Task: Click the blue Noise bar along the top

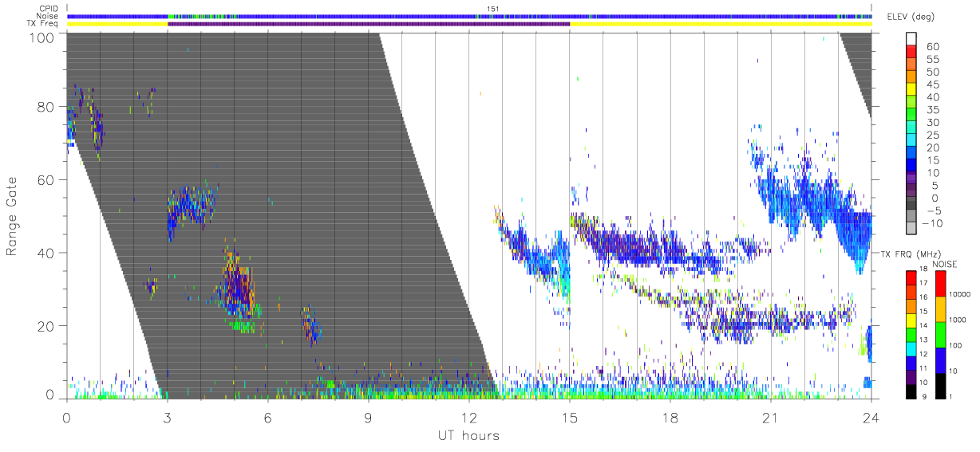Action: [468, 16]
